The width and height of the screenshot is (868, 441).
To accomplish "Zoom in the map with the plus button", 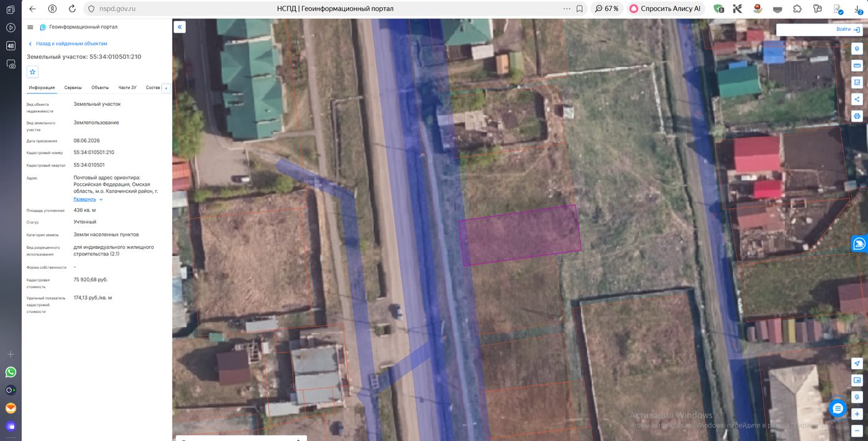I will pos(857,414).
